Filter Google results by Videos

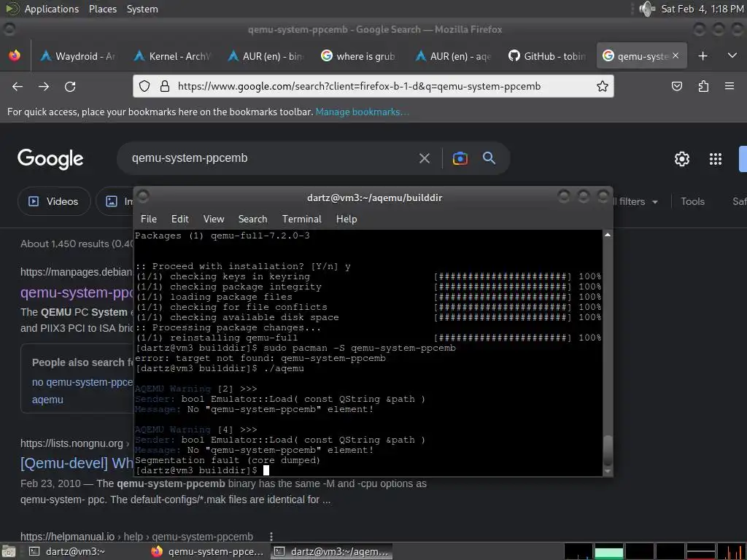coord(54,201)
